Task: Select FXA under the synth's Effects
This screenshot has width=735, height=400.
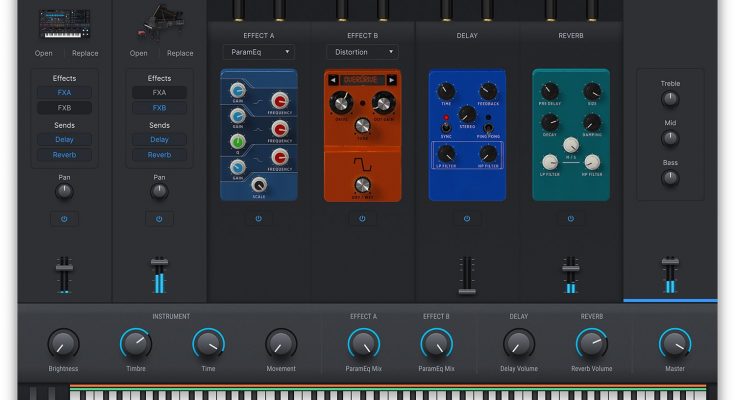Action: [x=64, y=92]
